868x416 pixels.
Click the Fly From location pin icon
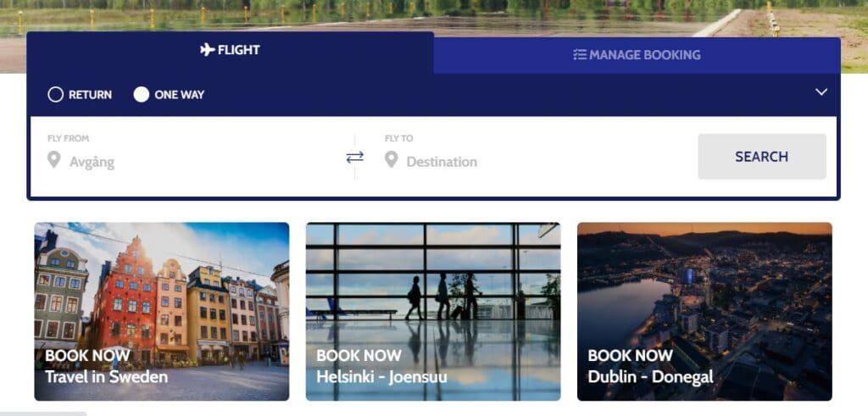[x=53, y=160]
